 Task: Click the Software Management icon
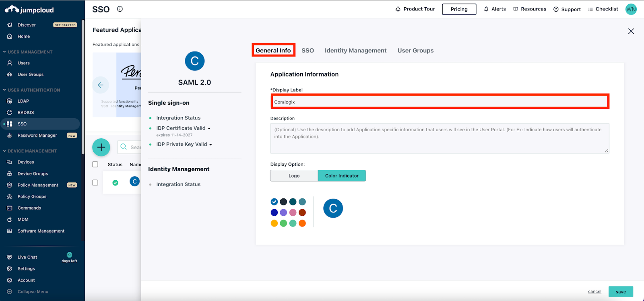coord(10,231)
